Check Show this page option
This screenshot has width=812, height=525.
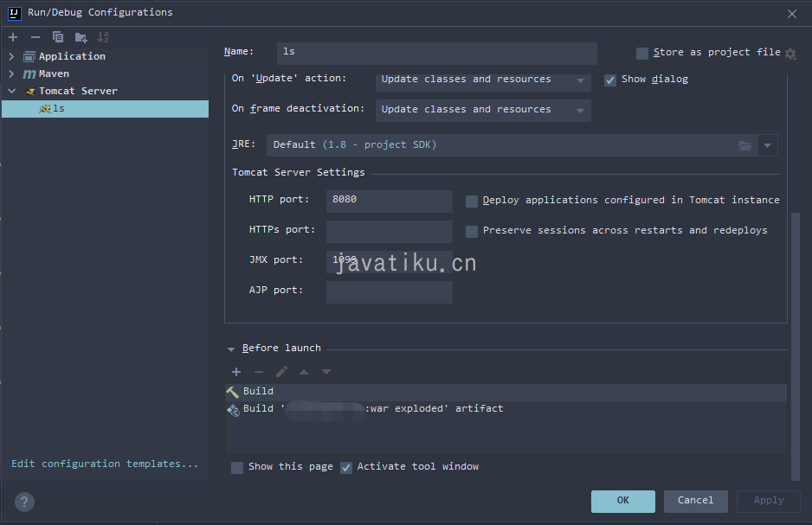point(237,468)
